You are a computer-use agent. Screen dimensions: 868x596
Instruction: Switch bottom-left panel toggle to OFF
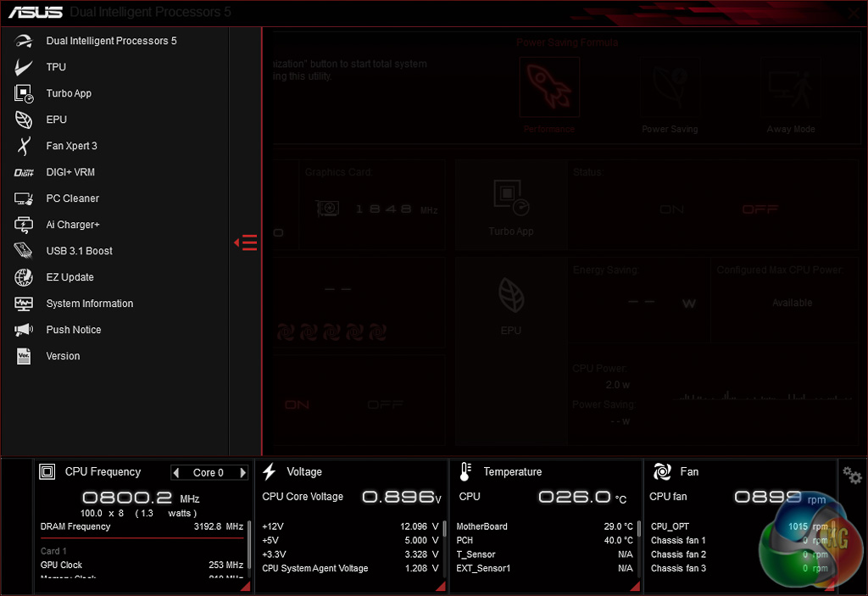pos(386,405)
